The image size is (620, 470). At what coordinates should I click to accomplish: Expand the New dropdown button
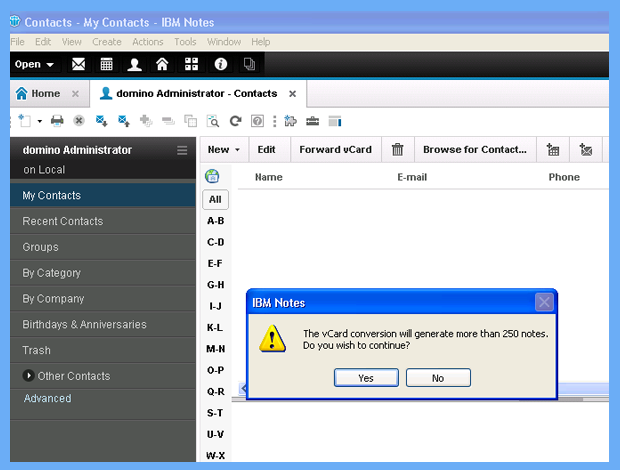tap(224, 149)
